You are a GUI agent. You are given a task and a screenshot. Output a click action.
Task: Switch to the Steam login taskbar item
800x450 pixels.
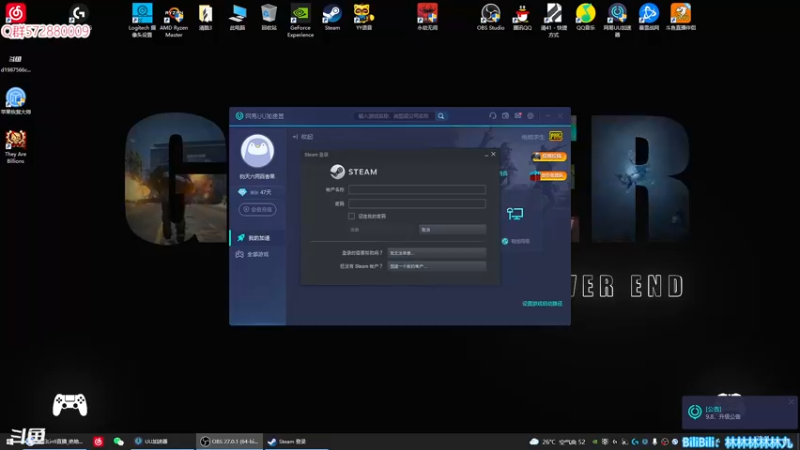[x=296, y=441]
